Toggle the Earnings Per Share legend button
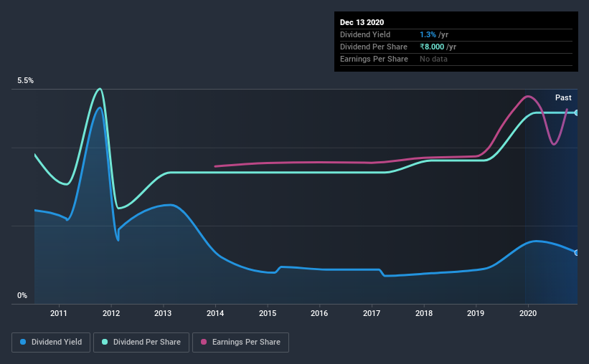This screenshot has width=589, height=364. [x=240, y=343]
